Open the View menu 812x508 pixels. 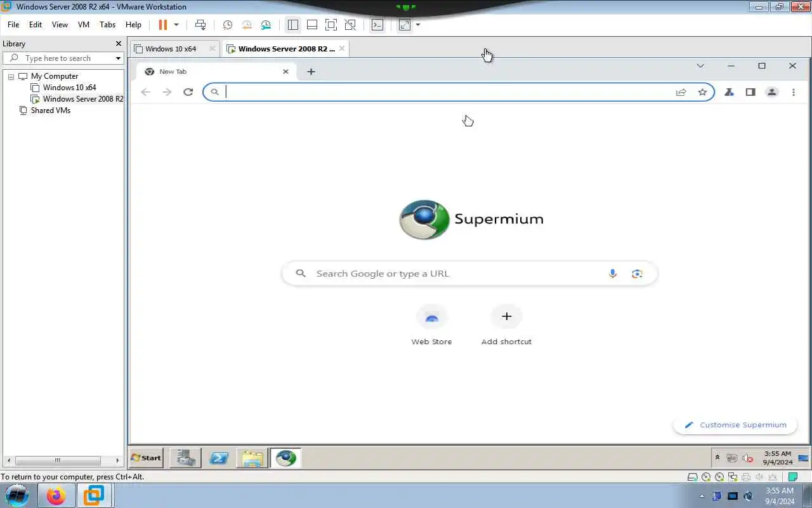(60, 25)
